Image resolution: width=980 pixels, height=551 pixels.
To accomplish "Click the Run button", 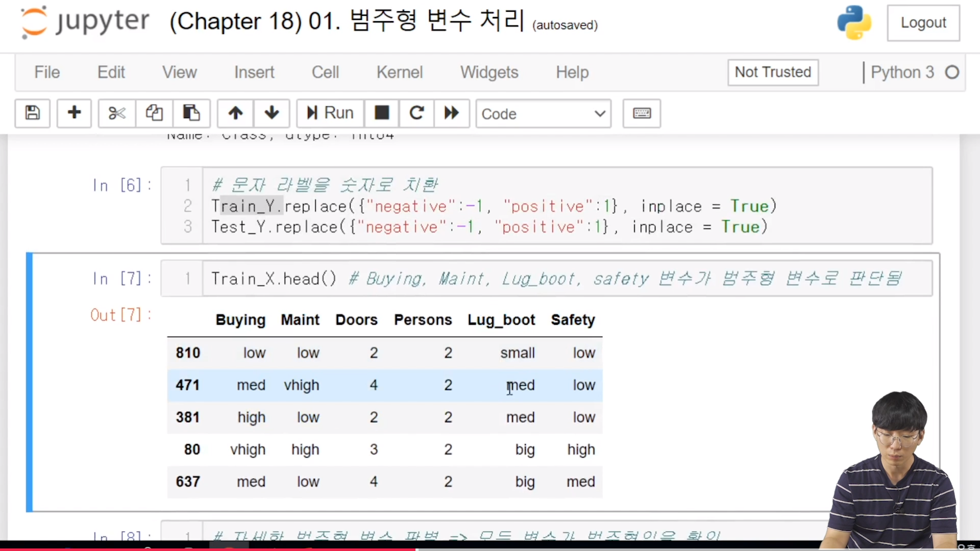I will pyautogui.click(x=330, y=113).
